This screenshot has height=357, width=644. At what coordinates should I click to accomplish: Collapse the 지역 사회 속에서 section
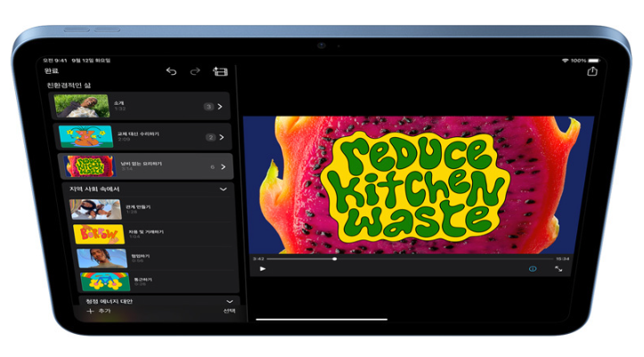(x=223, y=189)
